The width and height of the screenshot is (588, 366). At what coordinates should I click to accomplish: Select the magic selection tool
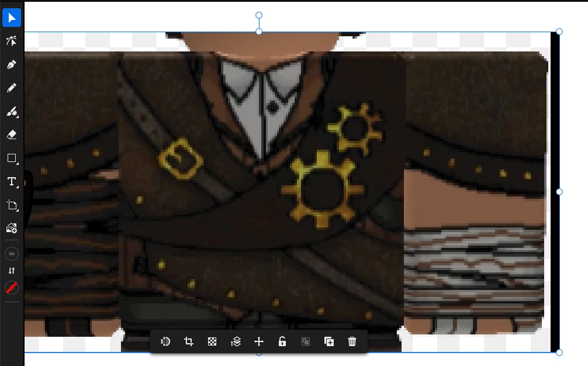[x=12, y=41]
